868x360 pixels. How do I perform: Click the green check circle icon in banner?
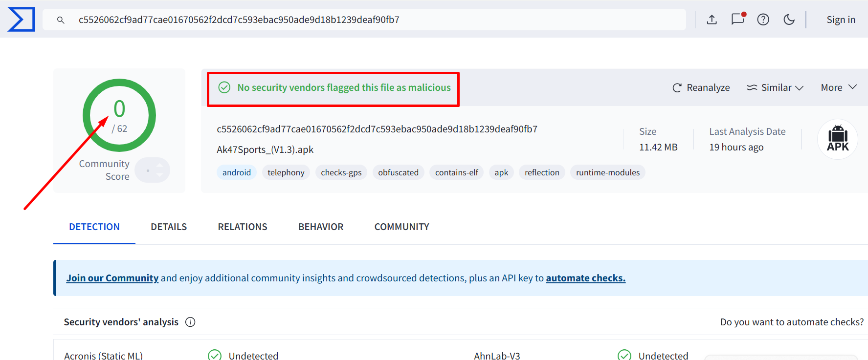(x=224, y=87)
